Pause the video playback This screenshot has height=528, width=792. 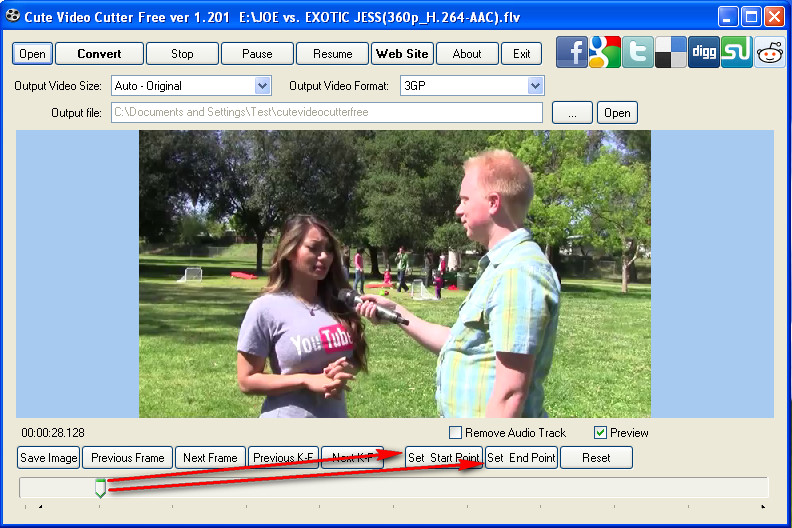(257, 54)
